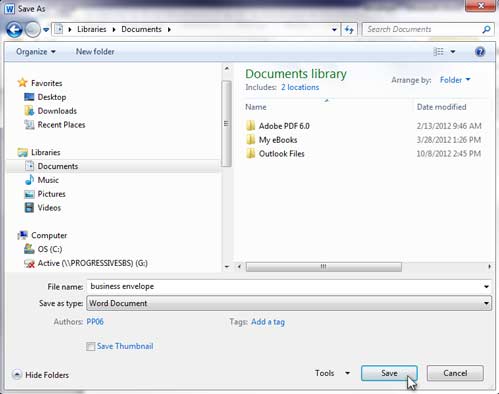
Task: Select Computer in navigation pane
Action: tap(49, 235)
